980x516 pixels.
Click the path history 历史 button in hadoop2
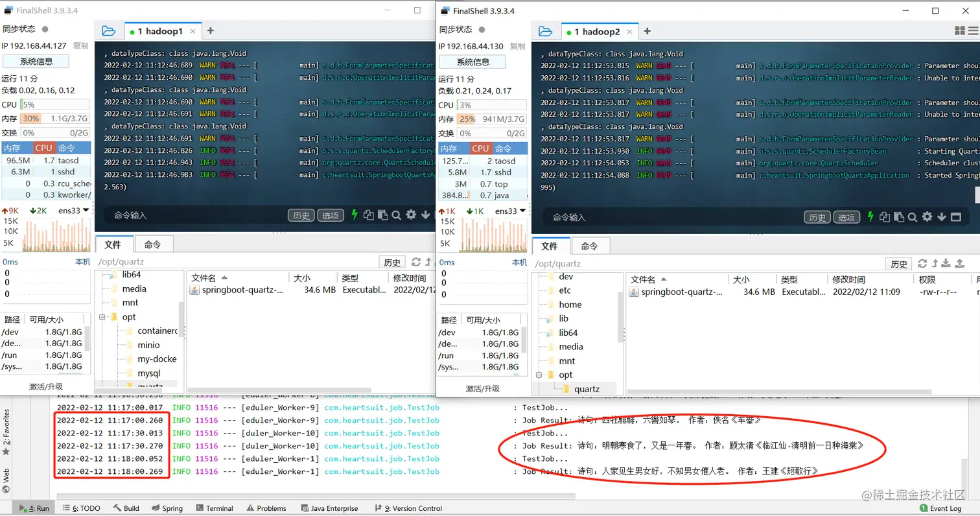[x=899, y=264]
